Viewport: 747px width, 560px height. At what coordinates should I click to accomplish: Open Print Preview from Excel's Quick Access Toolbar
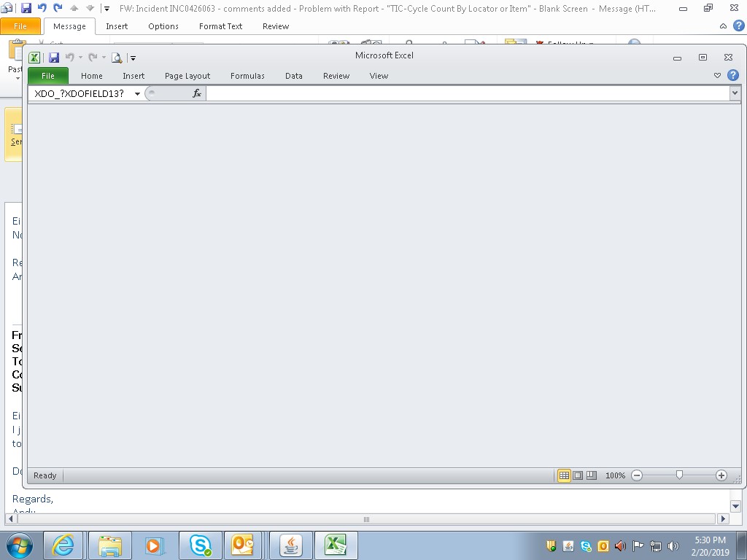[x=116, y=57]
